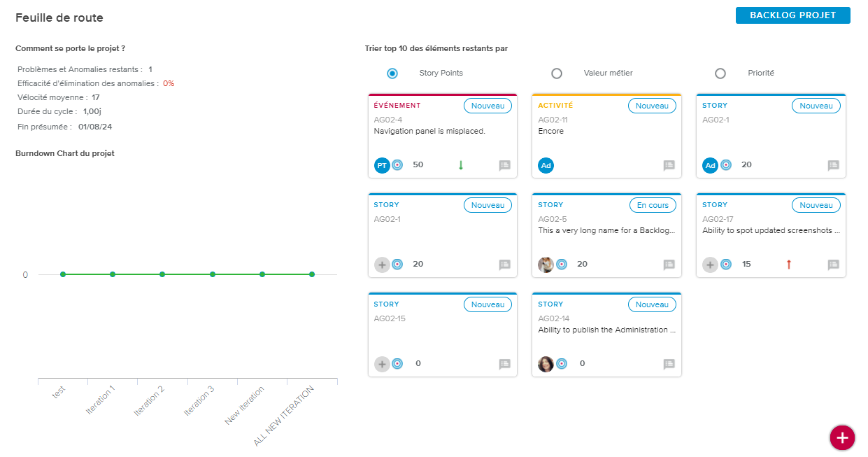Screen dimensions: 868x457
Task: Assign a user to the AG02-15 story
Action: coord(382,364)
